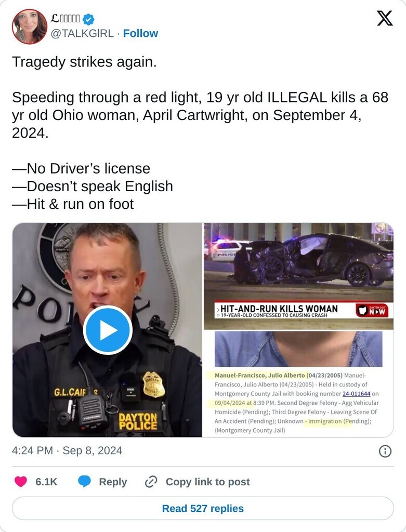Open the crashed car news image
Viewport: 406px width, 532px height.
[298, 276]
